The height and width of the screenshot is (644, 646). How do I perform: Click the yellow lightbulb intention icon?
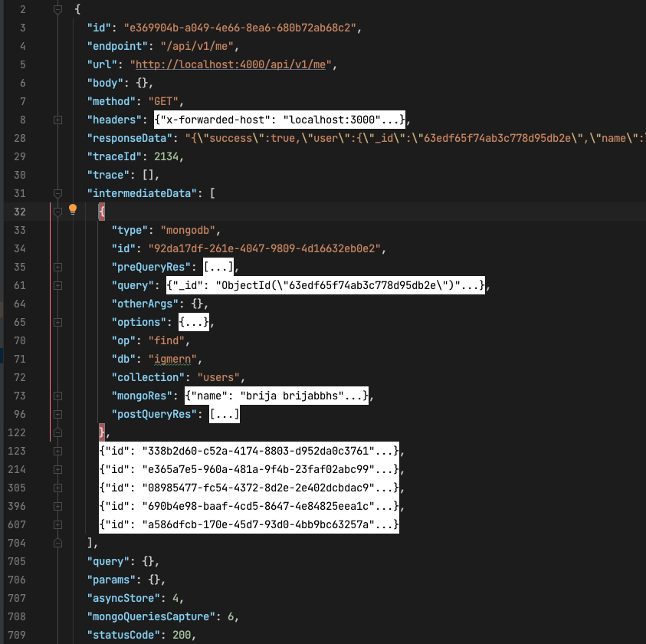[73, 209]
